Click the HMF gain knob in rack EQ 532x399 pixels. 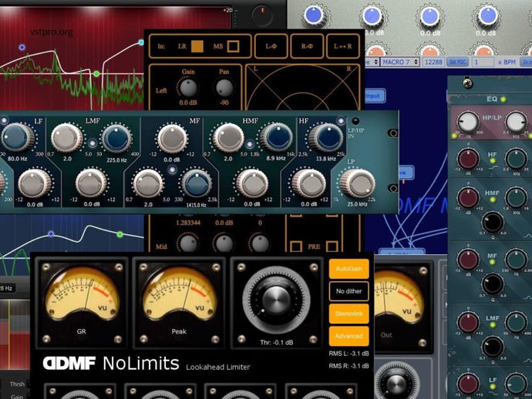(252, 183)
